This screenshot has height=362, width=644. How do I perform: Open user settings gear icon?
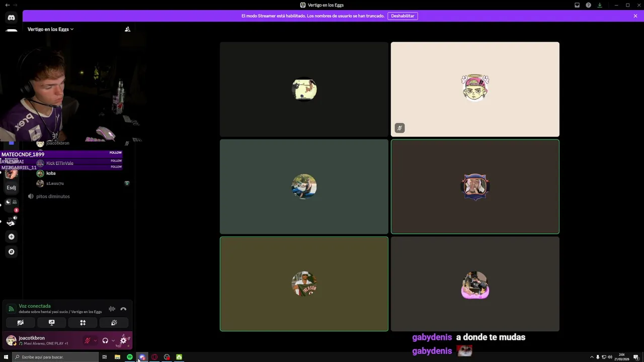tap(123, 340)
